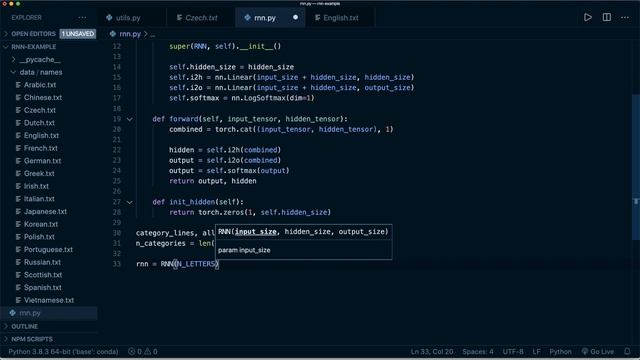Click the notifications bell in status bar
This screenshot has width=640, height=360.
[627, 351]
